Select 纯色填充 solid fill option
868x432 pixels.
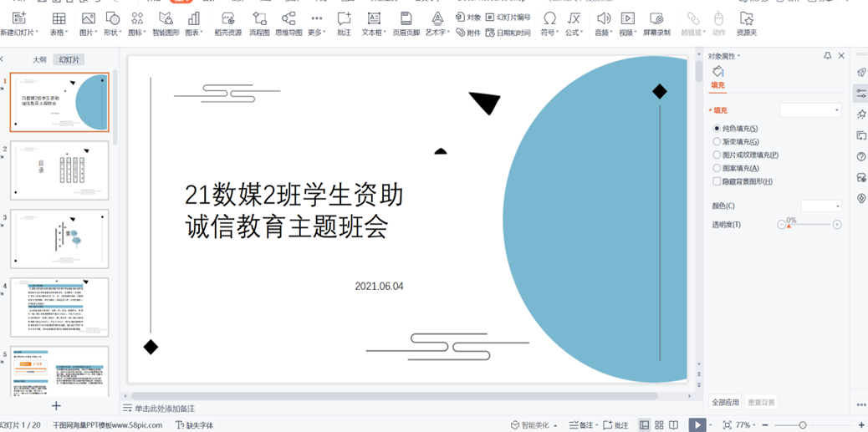tap(717, 129)
